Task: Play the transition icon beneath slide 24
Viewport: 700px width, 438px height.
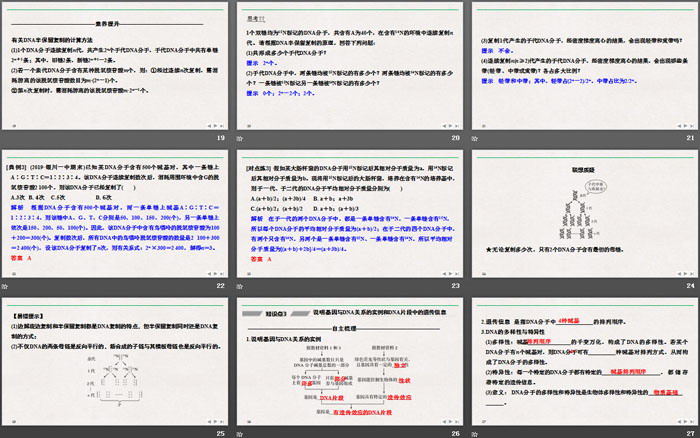Action: (x=474, y=287)
